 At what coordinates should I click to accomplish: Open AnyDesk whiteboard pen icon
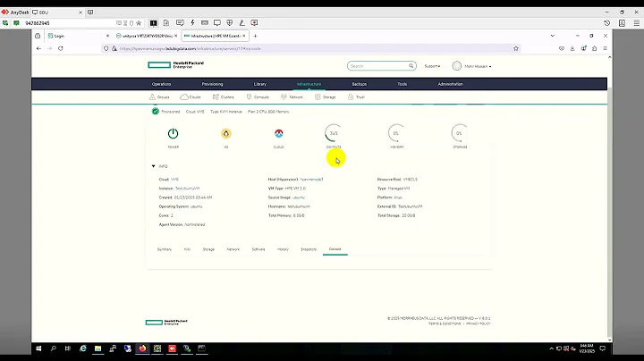241,23
